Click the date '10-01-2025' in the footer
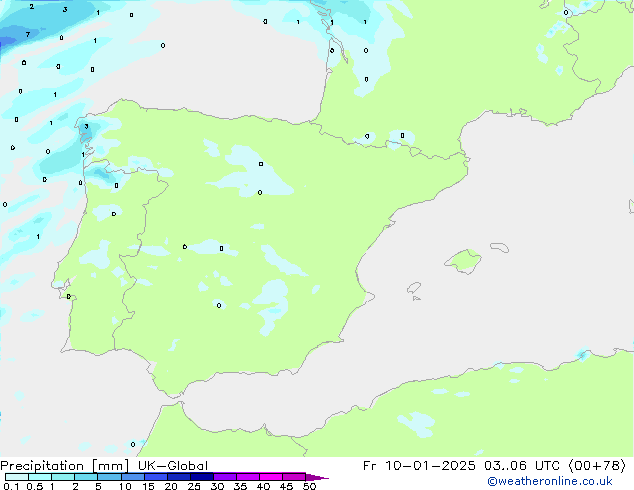The image size is (634, 490). (430, 466)
